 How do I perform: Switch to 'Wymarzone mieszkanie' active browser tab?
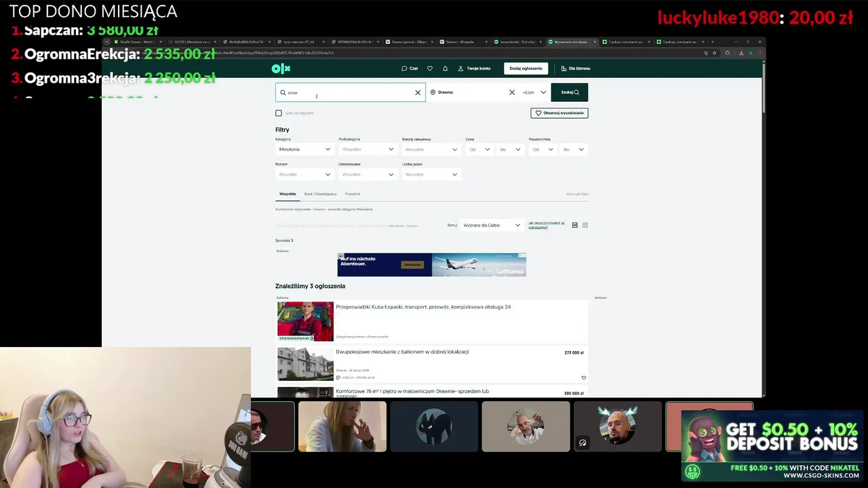[x=573, y=42]
